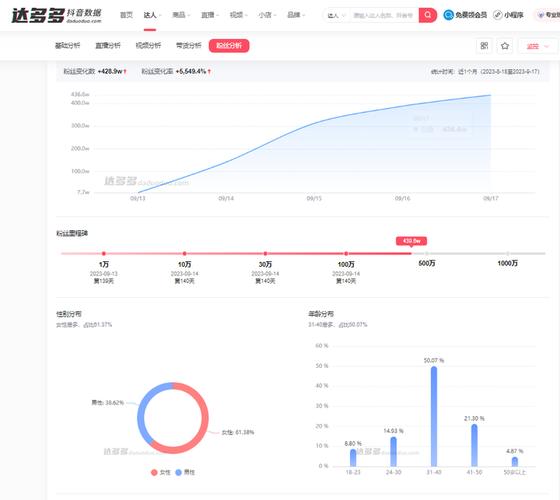This screenshot has width=560, height=500.
Task: Expand the 直播 navigation dropdown
Action: click(x=210, y=15)
